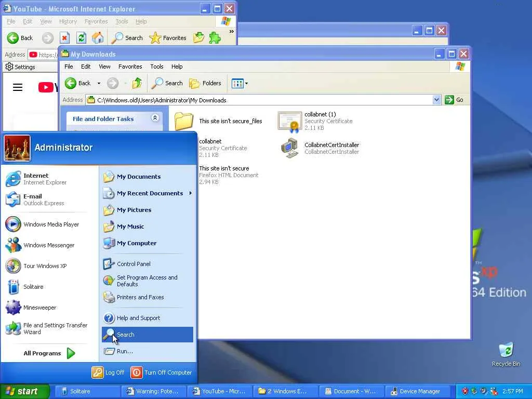Open View menu in My Downloads
The height and width of the screenshot is (399, 532).
coord(104,66)
